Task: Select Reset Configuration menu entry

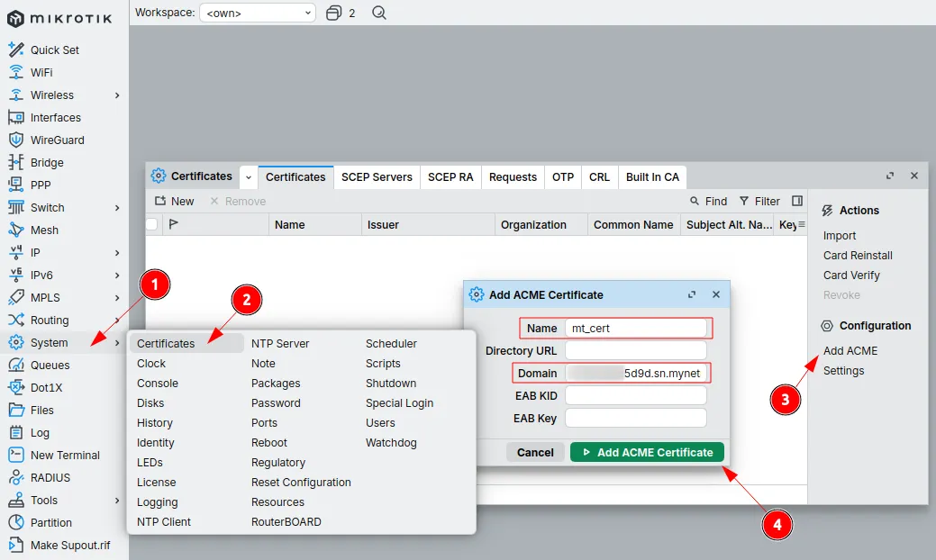Action: tap(301, 483)
